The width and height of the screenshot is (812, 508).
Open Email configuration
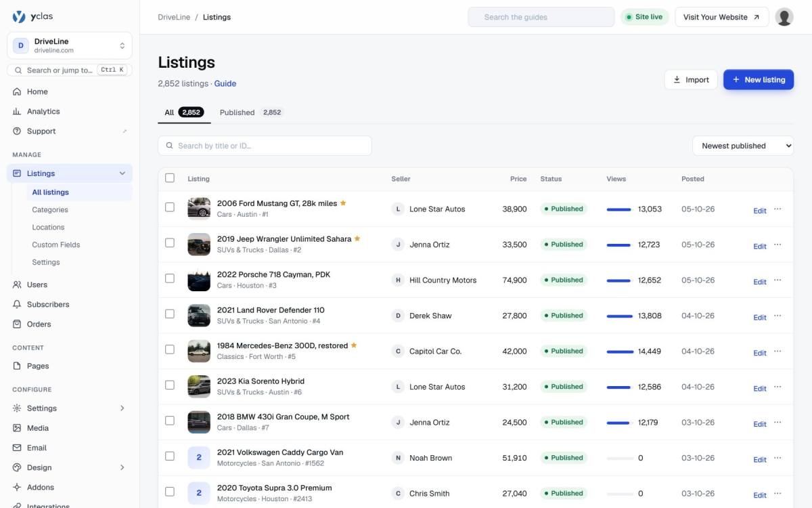point(70,448)
